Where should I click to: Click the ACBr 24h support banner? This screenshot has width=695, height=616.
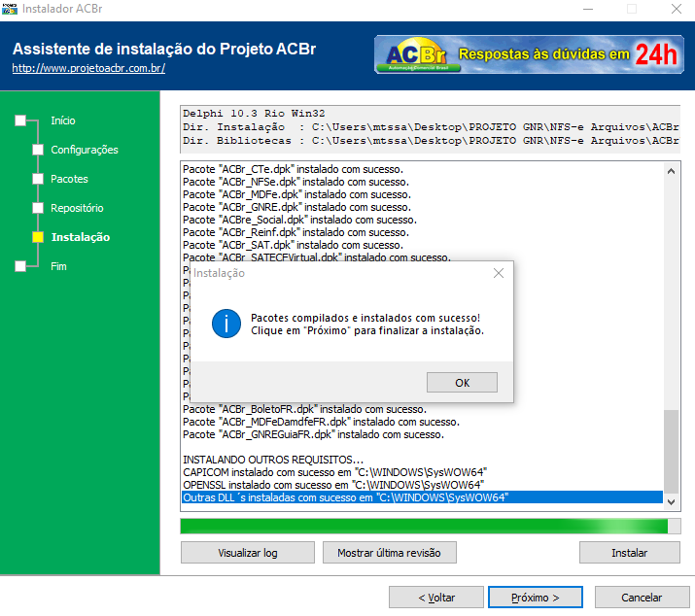529,54
